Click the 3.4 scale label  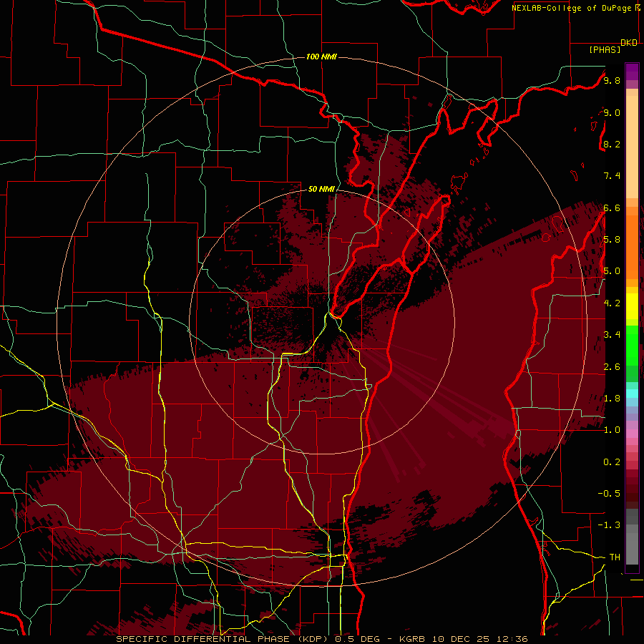click(x=612, y=335)
